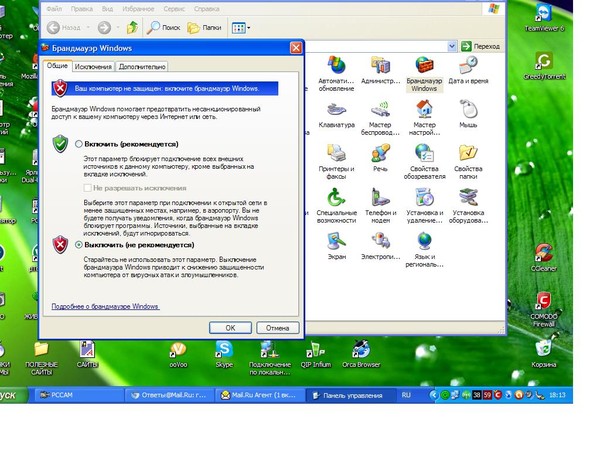
Task: Open Принтеры и факсы icon
Action: coord(336,161)
